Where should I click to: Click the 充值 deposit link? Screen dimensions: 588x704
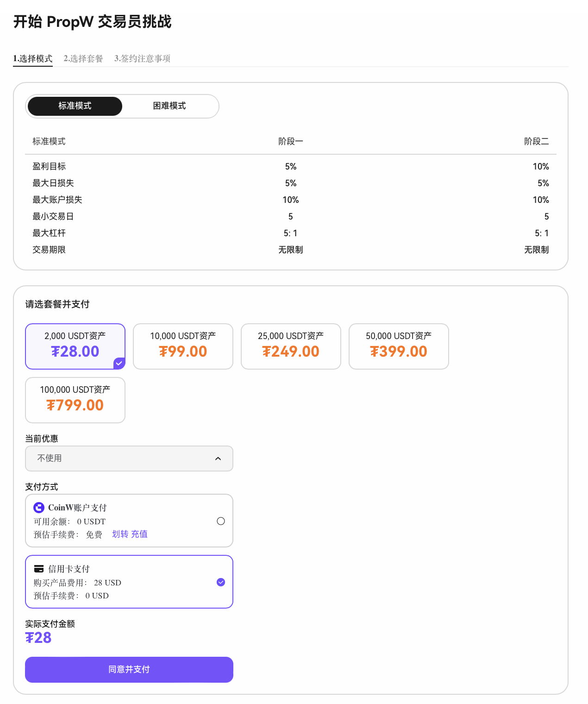pyautogui.click(x=139, y=534)
